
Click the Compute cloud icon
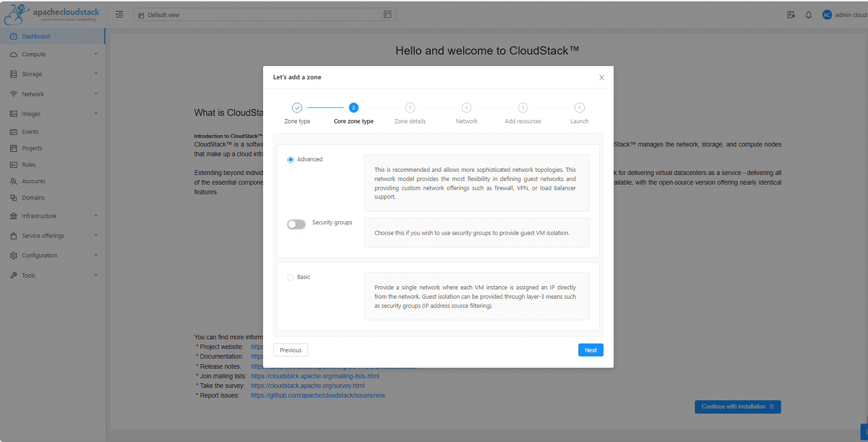pos(13,55)
